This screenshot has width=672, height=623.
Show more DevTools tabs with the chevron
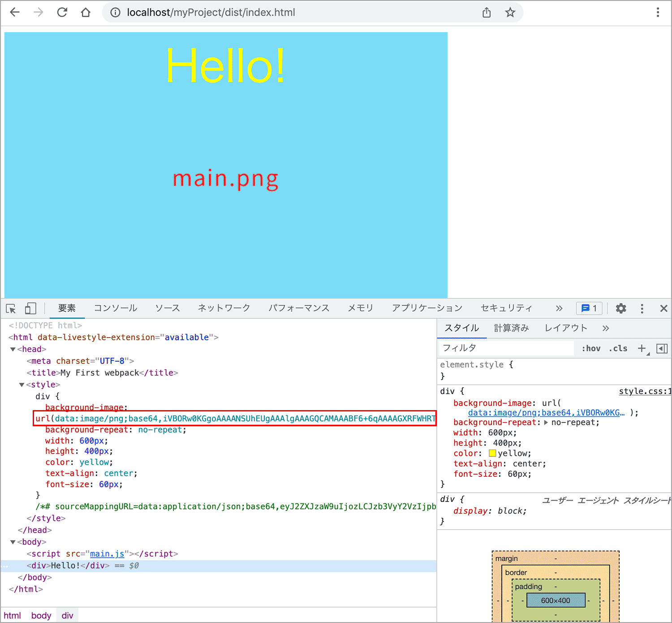559,308
